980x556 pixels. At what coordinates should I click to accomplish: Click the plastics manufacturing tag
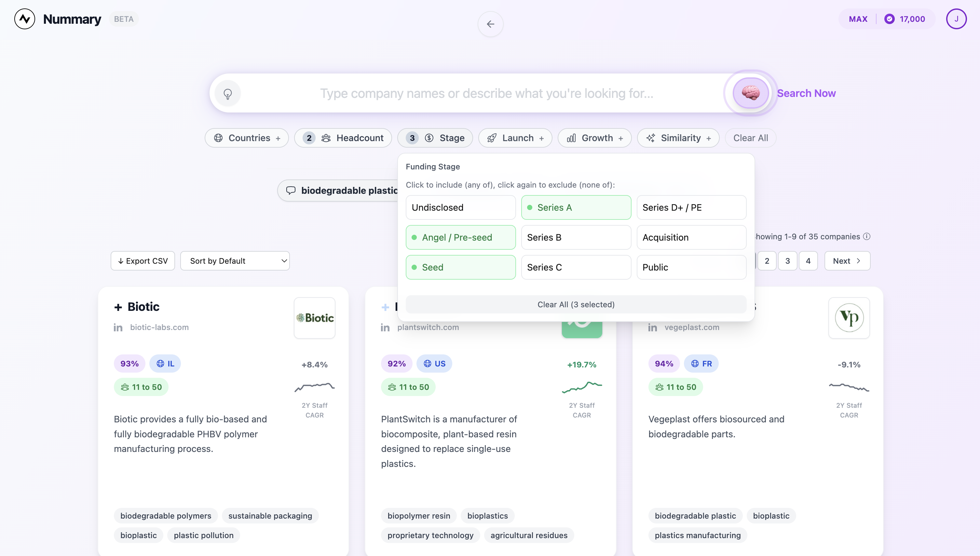tap(697, 535)
